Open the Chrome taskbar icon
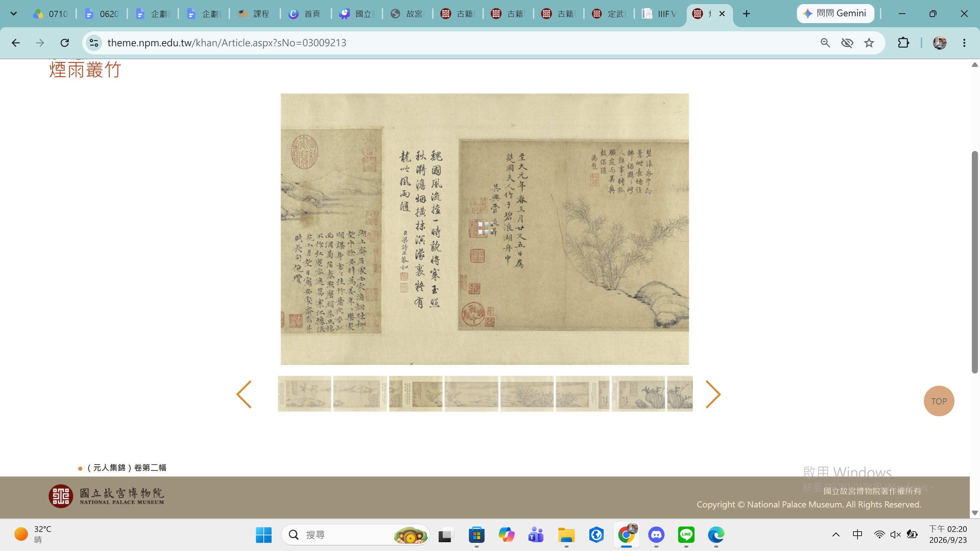This screenshot has height=551, width=980. tap(626, 535)
